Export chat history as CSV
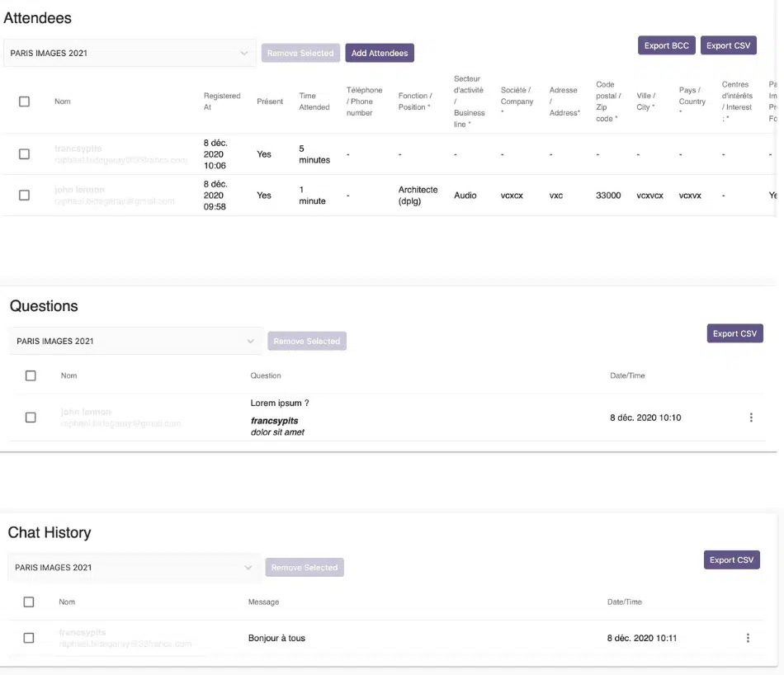The image size is (784, 675). pyautogui.click(x=731, y=560)
